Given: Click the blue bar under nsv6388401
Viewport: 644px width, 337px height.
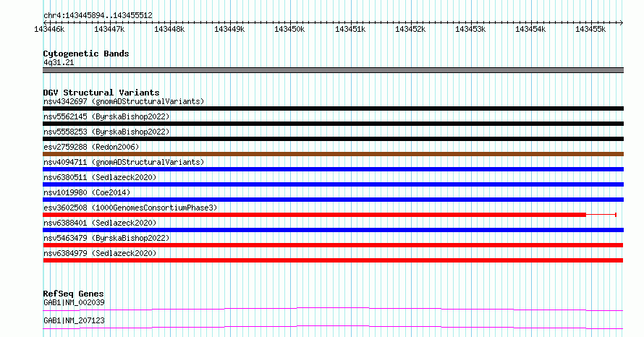Looking at the screenshot, I should (333, 230).
